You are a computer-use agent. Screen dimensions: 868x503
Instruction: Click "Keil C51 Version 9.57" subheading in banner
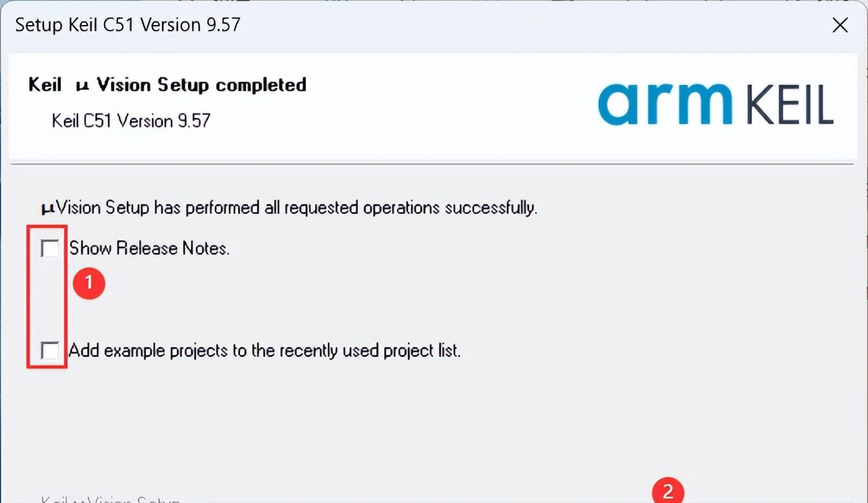coord(131,121)
